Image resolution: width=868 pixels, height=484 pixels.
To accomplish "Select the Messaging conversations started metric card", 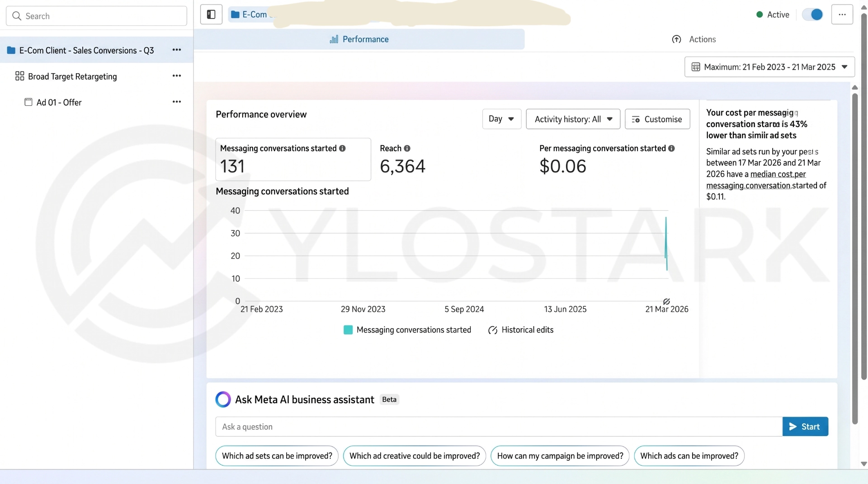I will (293, 160).
